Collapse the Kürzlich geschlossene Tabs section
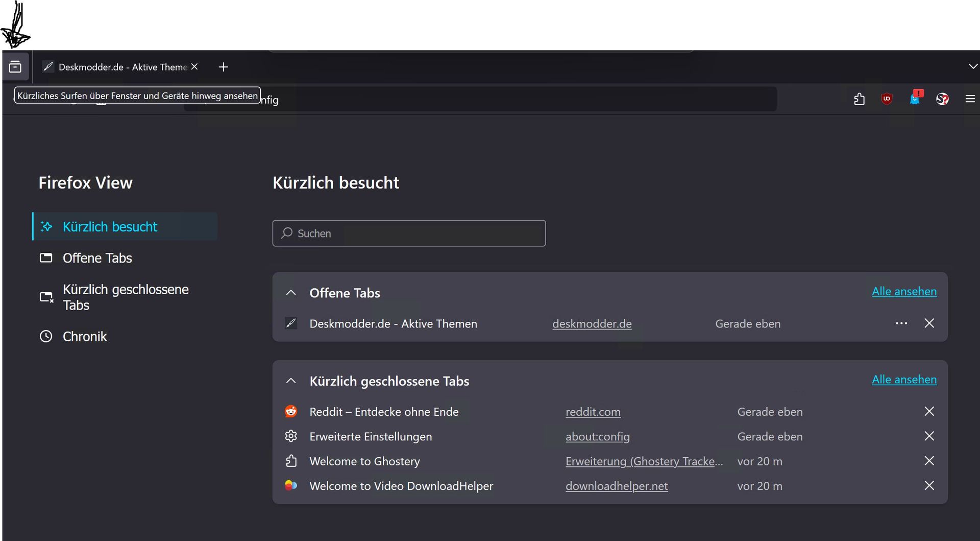 291,381
